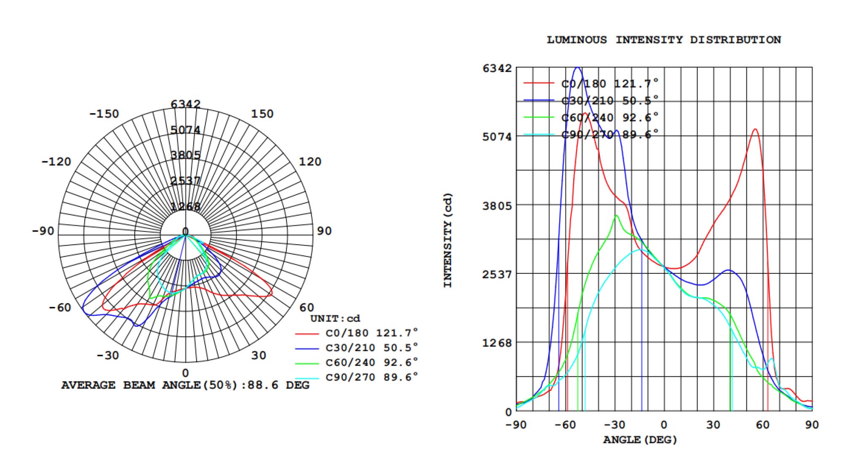Screen dimensions: 868x459
Task: Click the AVERAGE BEAM ANGLE(50%) text
Action: pos(185,385)
